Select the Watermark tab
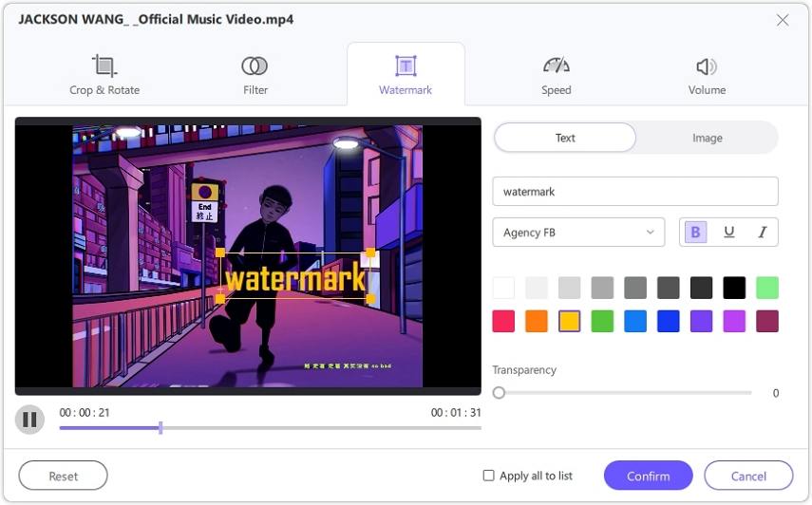The image size is (812, 505). [406, 75]
